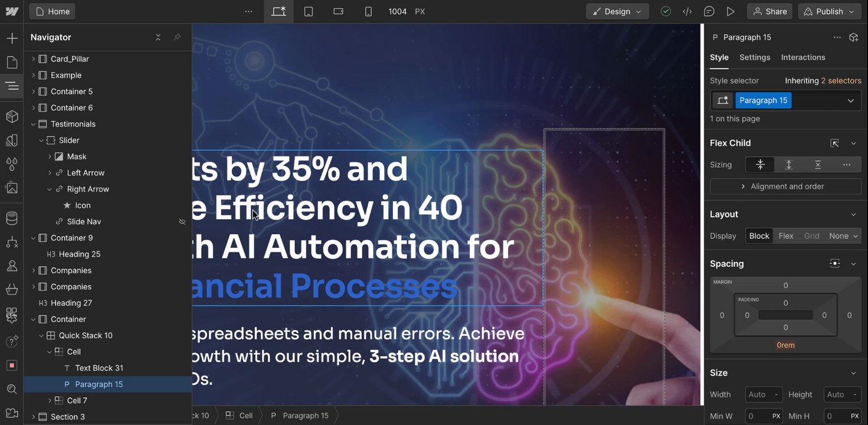Open the Users account icon
868x425 pixels.
pos(12,266)
